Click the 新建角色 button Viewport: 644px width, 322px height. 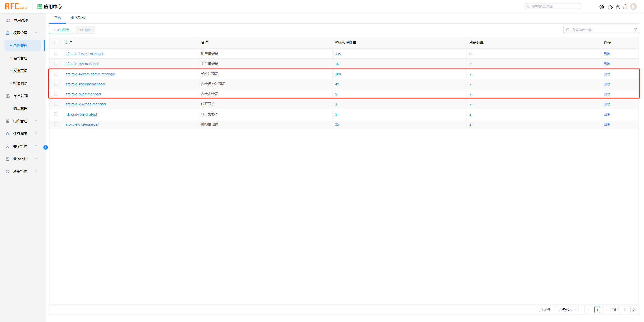[x=61, y=30]
